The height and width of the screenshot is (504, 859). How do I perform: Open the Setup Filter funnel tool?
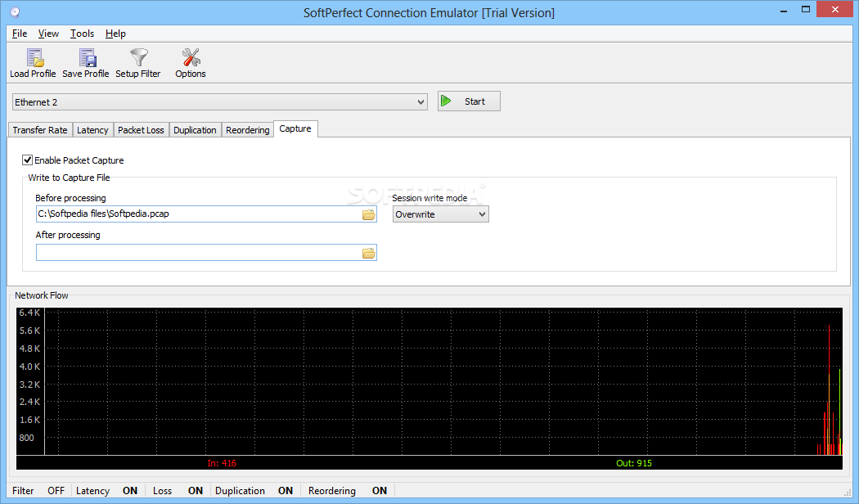(138, 64)
